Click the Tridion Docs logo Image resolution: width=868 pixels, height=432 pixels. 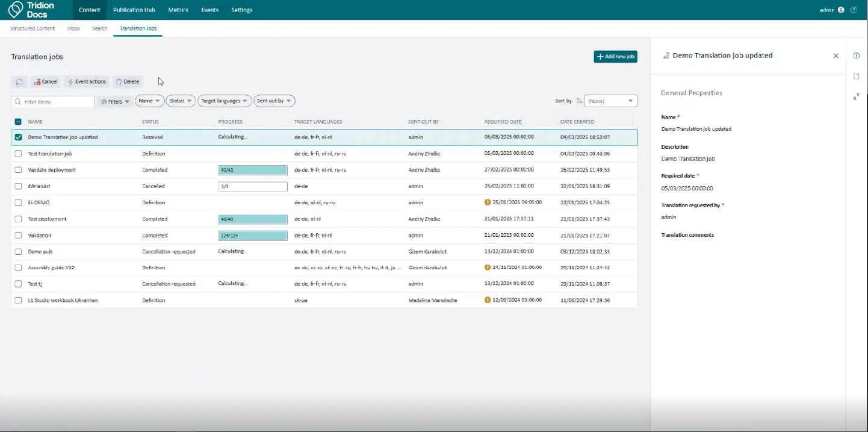coord(31,10)
